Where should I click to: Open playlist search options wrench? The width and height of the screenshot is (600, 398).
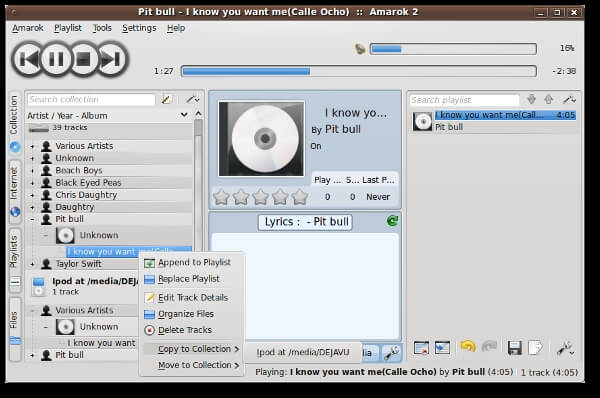tap(569, 100)
